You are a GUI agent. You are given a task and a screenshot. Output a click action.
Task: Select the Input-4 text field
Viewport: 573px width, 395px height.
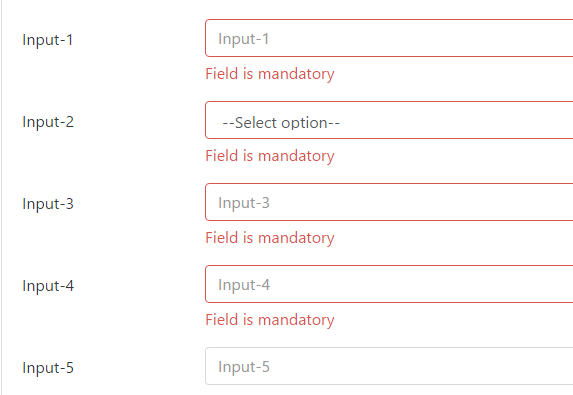tap(389, 284)
